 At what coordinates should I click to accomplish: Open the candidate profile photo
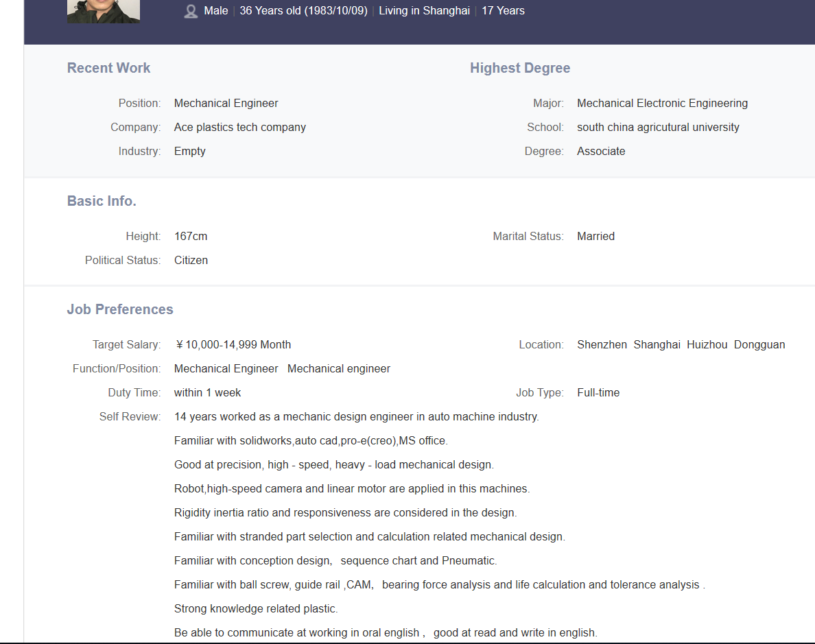click(x=104, y=11)
